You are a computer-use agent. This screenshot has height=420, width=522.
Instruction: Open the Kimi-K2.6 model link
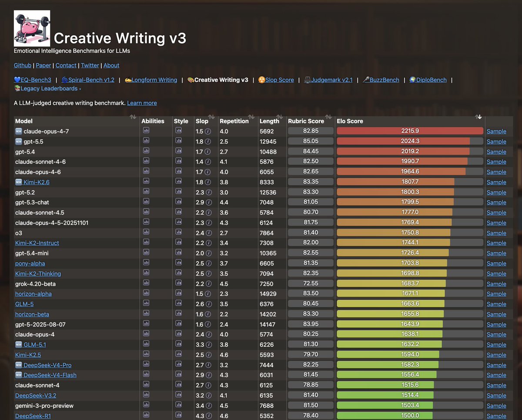(x=37, y=182)
